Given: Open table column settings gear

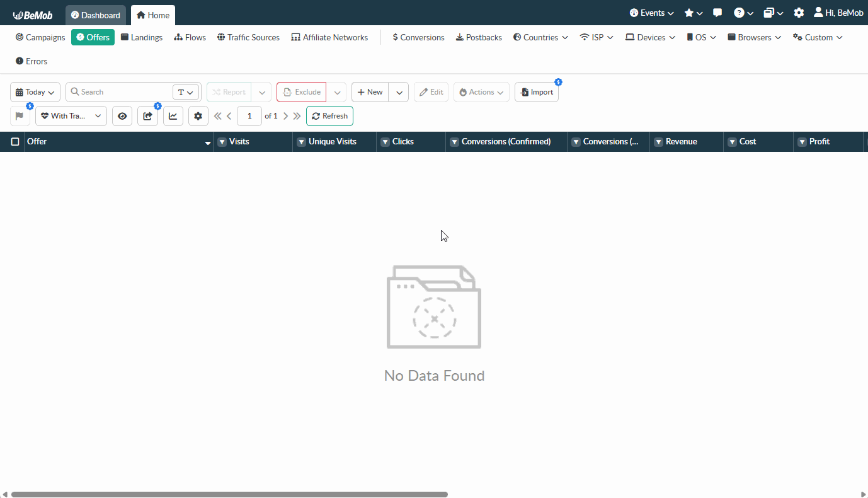Looking at the screenshot, I should click(198, 116).
